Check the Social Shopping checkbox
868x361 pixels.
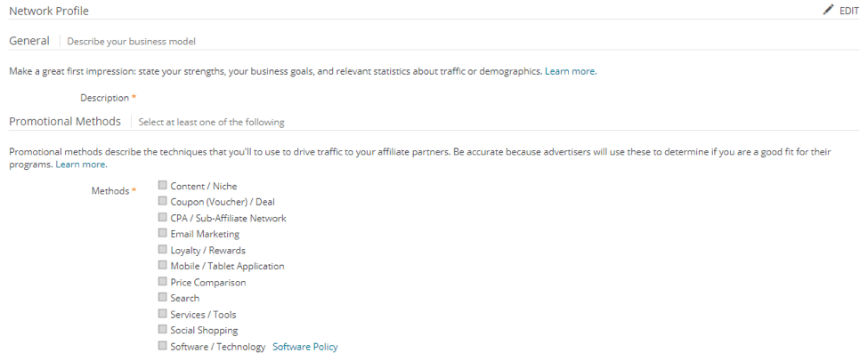point(163,330)
